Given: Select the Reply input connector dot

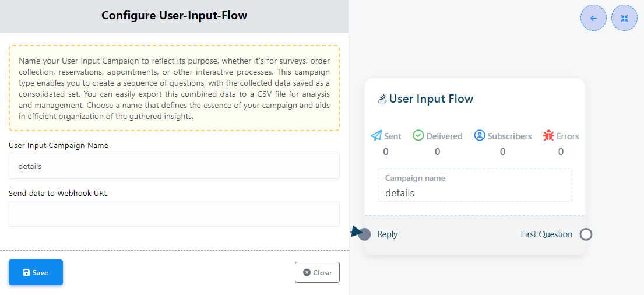Looking at the screenshot, I should click(x=365, y=234).
